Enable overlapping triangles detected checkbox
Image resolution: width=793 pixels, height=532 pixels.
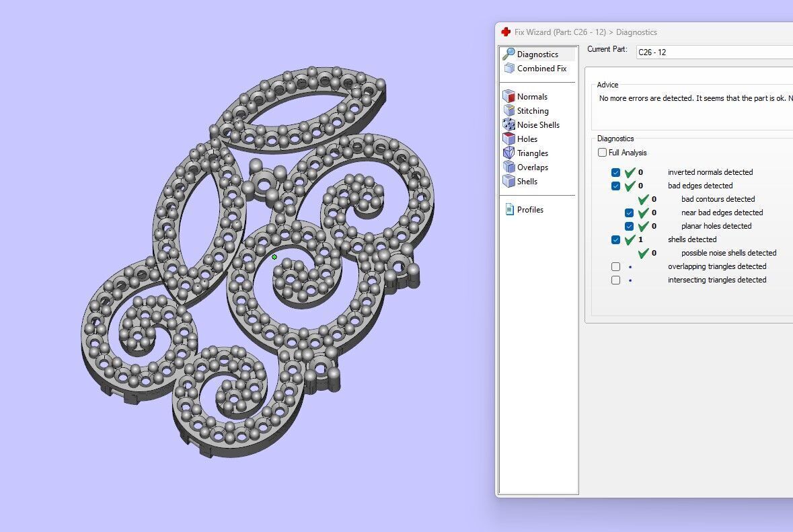pos(615,266)
